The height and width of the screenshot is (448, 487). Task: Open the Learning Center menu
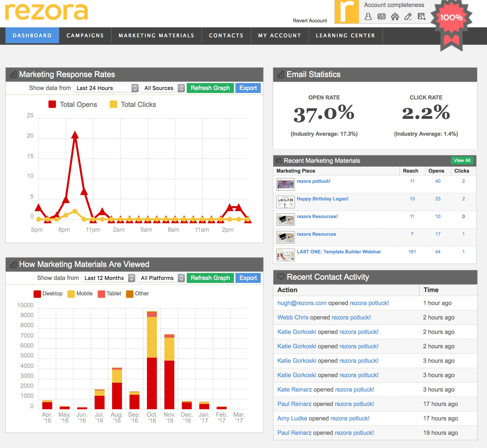346,36
